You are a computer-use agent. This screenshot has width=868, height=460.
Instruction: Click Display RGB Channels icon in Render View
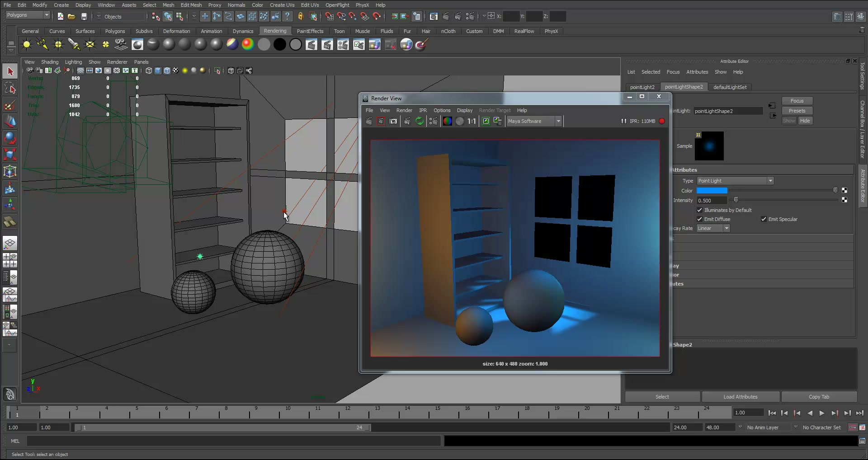coord(447,121)
